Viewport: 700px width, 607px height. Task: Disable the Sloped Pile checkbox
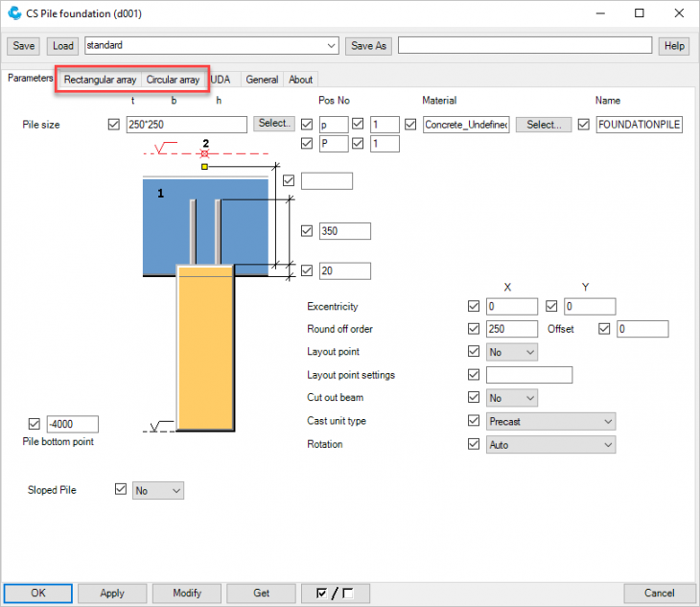[x=121, y=489]
